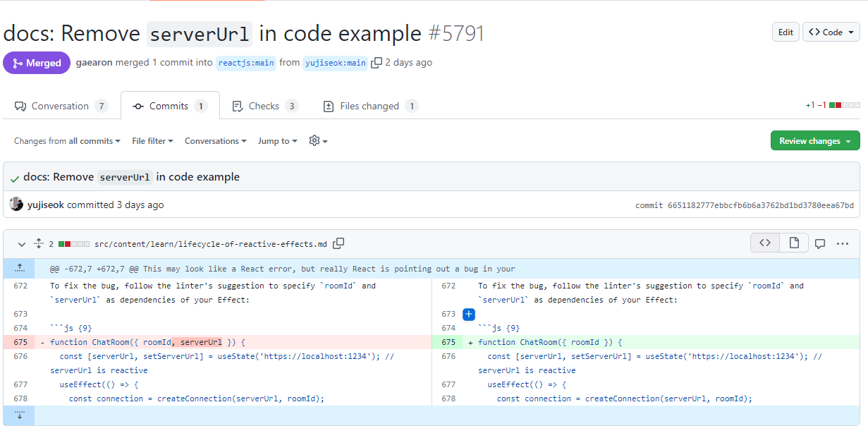The width and height of the screenshot is (868, 438).
Task: Click the green Review changes button
Action: coord(815,140)
